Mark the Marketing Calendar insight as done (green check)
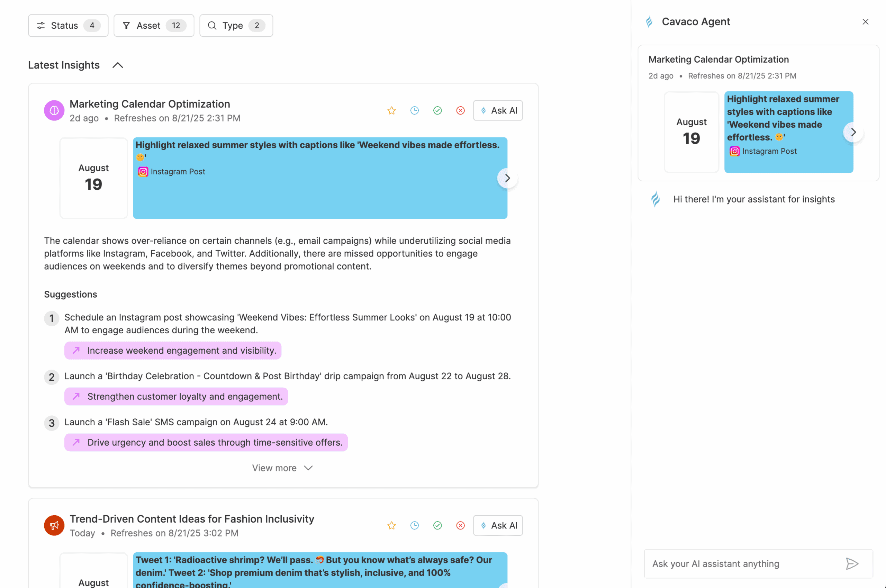The width and height of the screenshot is (886, 588). tap(437, 111)
